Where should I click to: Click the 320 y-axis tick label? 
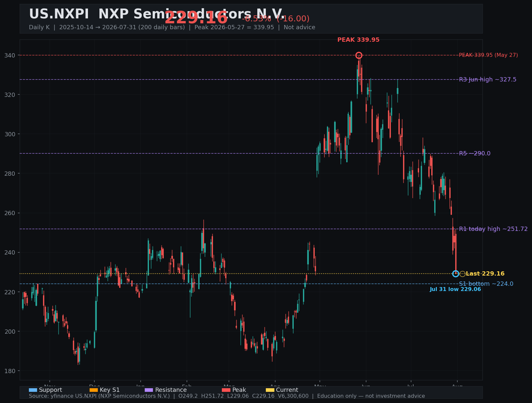click(x=10, y=95)
